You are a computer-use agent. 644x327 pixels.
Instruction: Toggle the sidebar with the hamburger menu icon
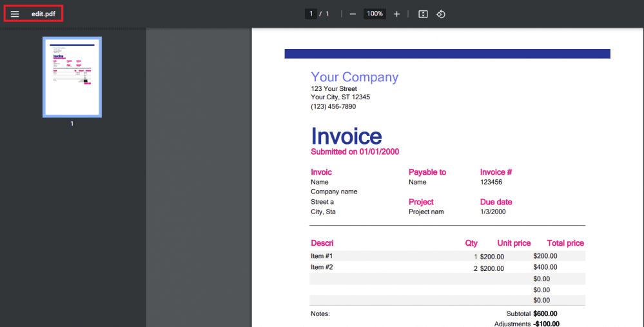[x=15, y=14]
